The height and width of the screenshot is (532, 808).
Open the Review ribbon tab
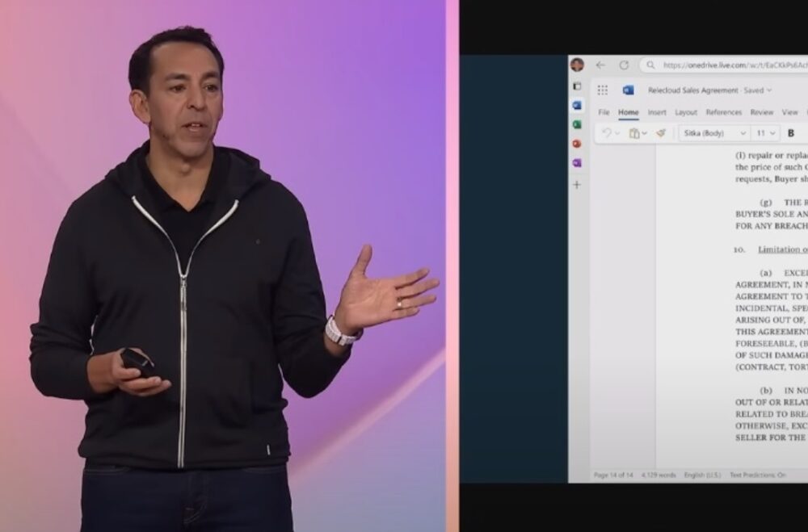pyautogui.click(x=762, y=112)
